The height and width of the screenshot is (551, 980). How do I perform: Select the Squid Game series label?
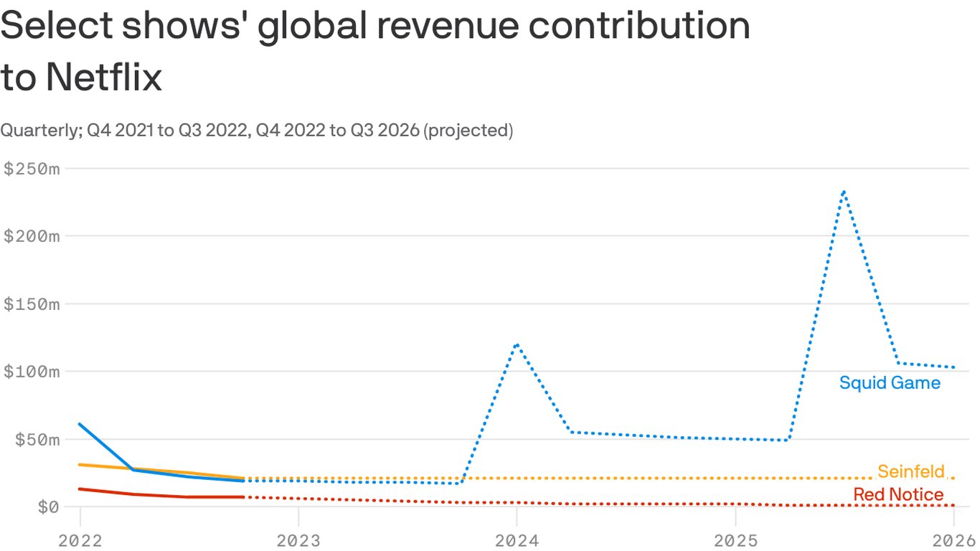(x=890, y=383)
